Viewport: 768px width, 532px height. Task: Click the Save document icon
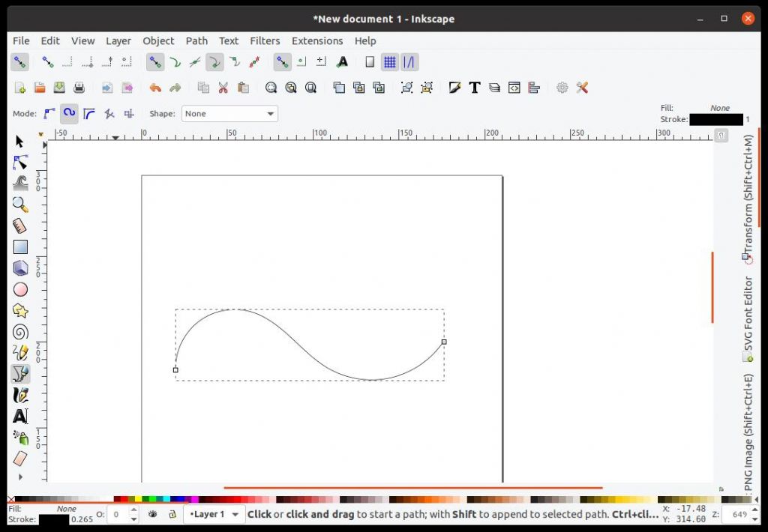pos(59,88)
